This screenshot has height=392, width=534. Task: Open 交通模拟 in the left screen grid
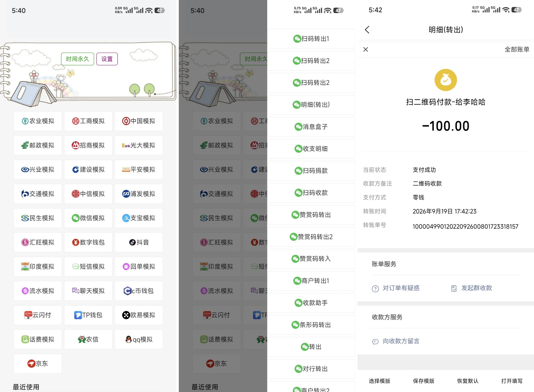[x=38, y=194]
